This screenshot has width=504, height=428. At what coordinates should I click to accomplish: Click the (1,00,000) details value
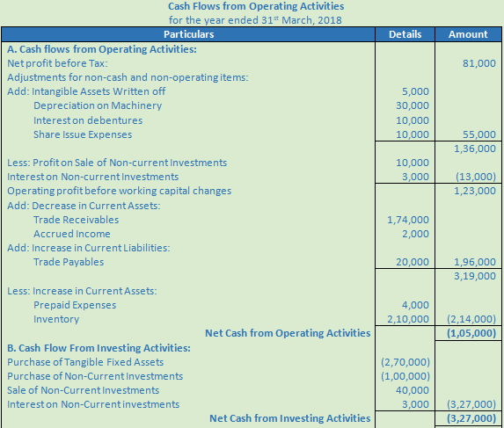coord(405,377)
